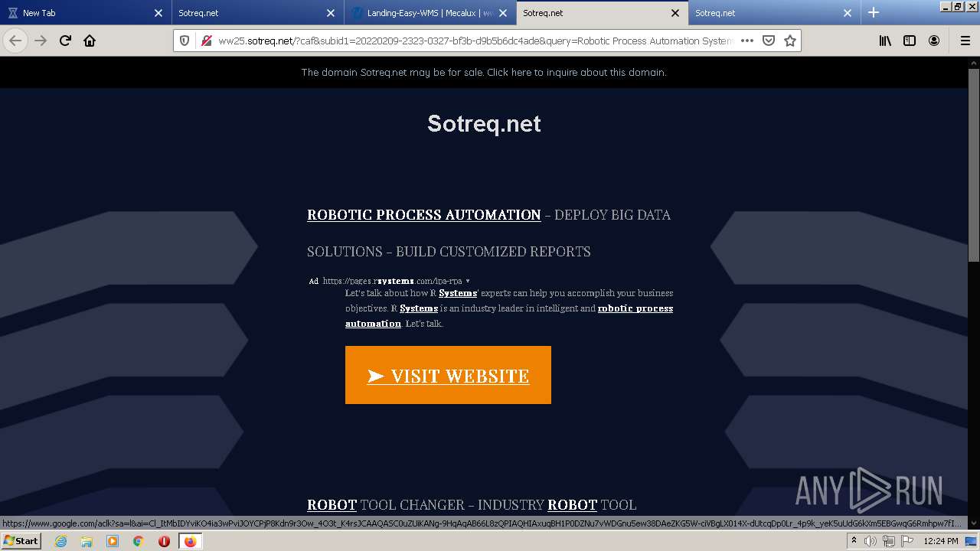The width and height of the screenshot is (980, 551).
Task: Open the Robot Tool Changer ad headline
Action: pos(472,505)
